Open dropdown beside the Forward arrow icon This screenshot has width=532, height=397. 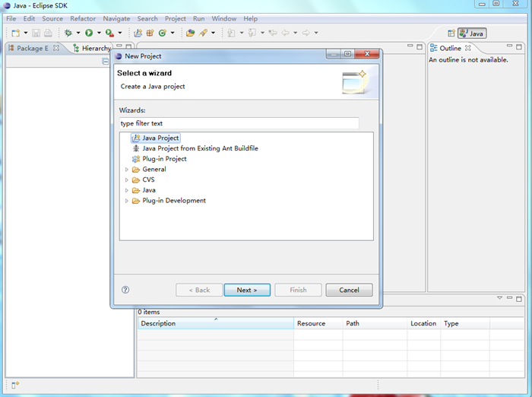point(316,33)
